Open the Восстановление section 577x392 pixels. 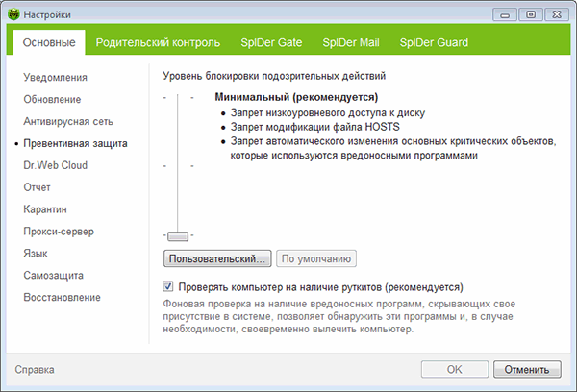(x=62, y=298)
